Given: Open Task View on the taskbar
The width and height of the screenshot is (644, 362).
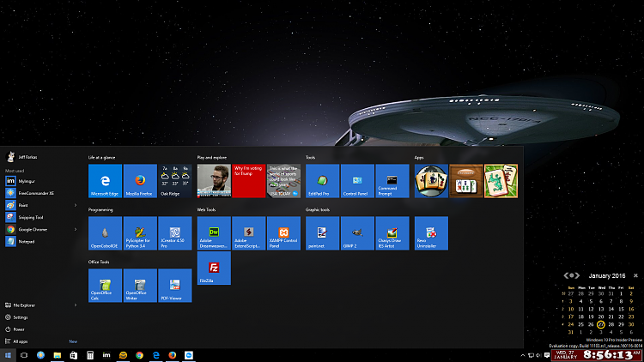Looking at the screenshot, I should tap(24, 355).
